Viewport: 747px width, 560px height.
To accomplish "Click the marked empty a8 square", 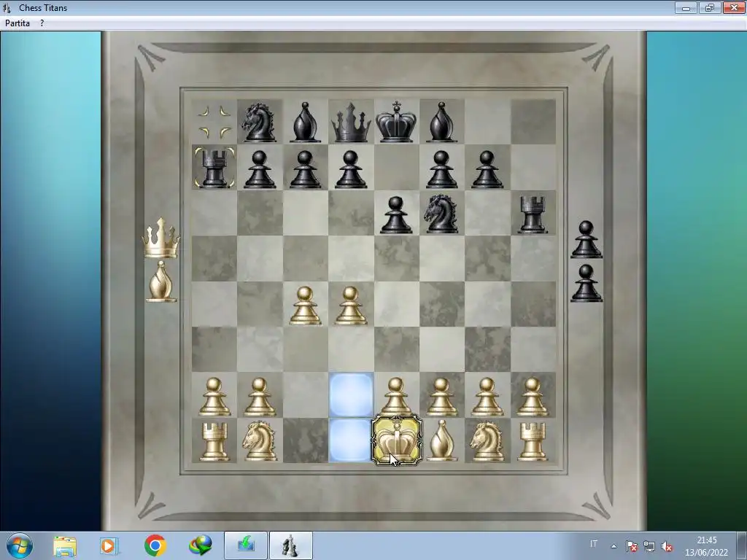I will pos(214,122).
